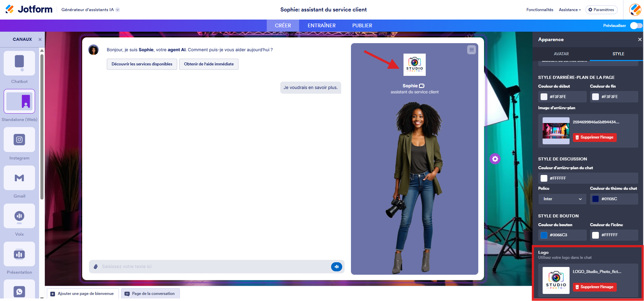Switch to the STYLE tab
This screenshot has height=301, width=644.
click(618, 54)
